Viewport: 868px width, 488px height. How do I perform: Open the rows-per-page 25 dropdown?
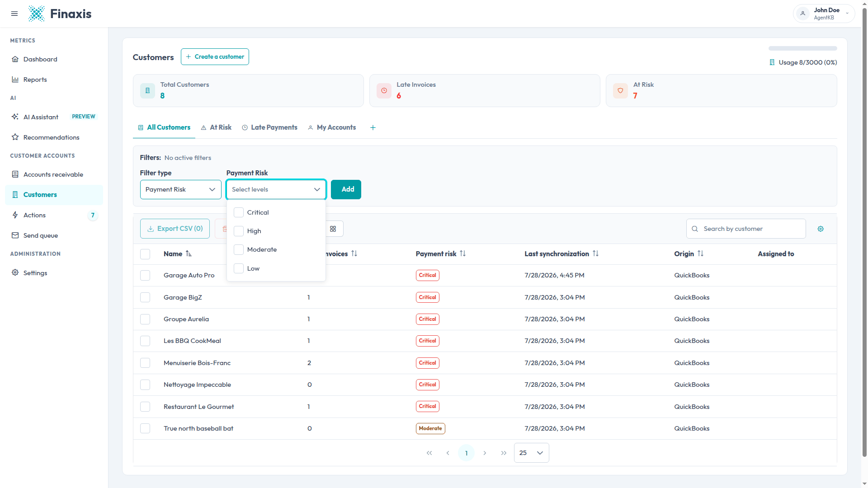[x=531, y=453]
